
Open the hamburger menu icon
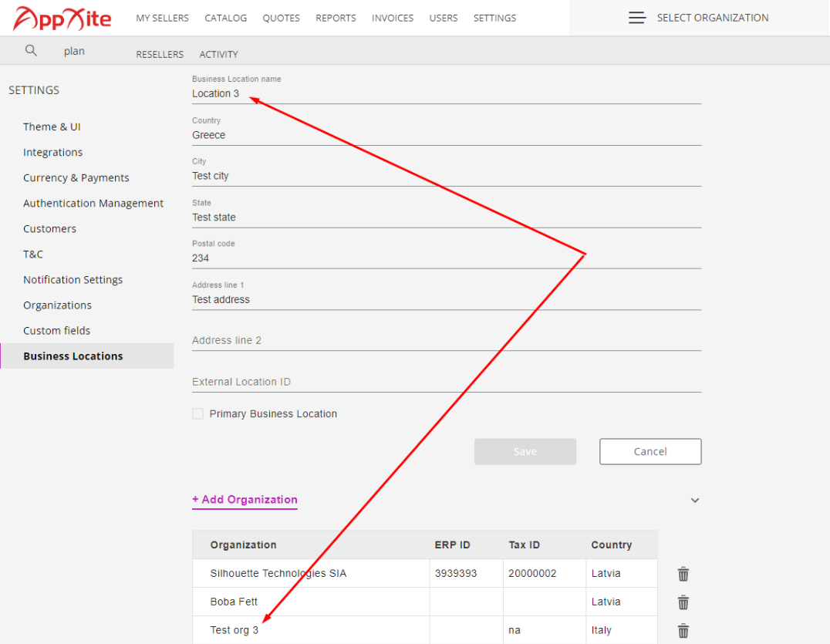pyautogui.click(x=637, y=18)
